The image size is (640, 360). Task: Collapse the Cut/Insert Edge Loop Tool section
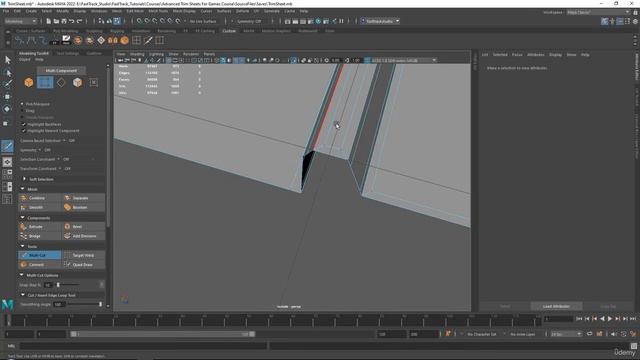(x=22, y=295)
